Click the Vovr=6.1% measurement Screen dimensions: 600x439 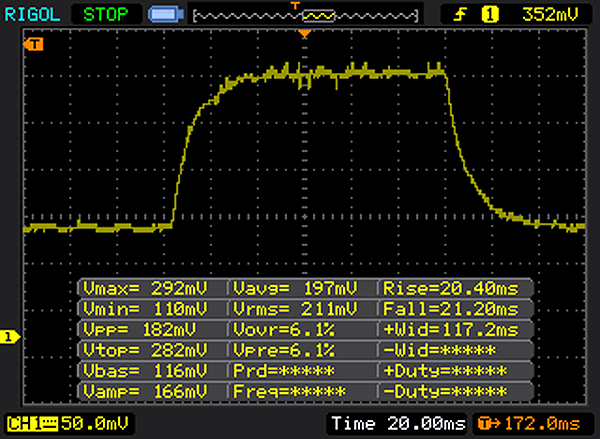[284, 330]
